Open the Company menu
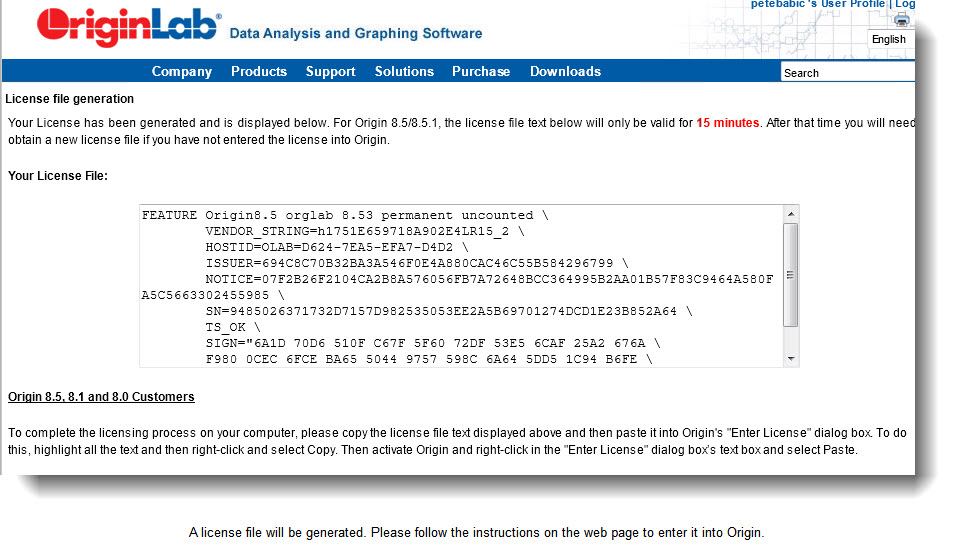Viewport: 955px width, 549px height. (x=181, y=71)
